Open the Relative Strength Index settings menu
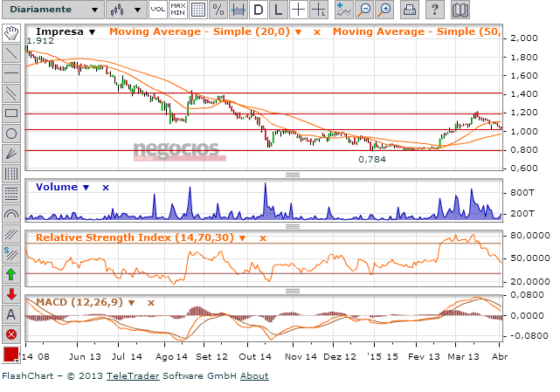The image size is (560, 392). click(243, 237)
